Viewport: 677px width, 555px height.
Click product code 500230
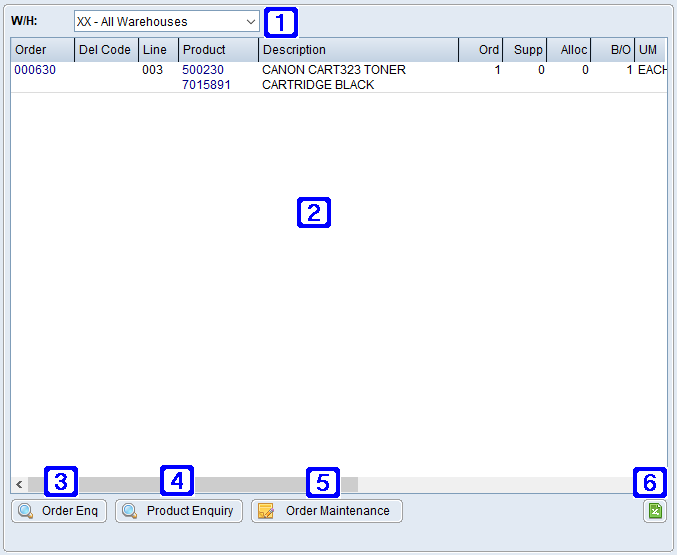pos(203,71)
